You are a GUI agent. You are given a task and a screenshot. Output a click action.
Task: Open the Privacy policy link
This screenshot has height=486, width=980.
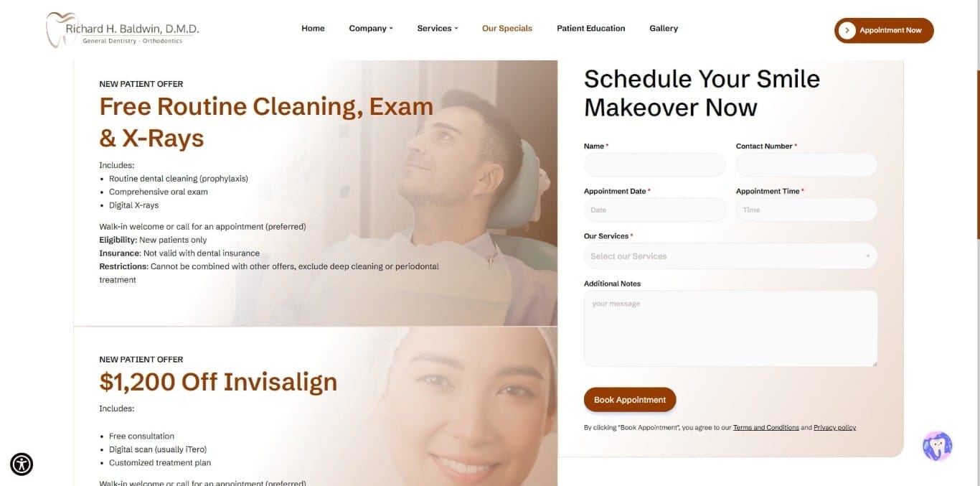click(834, 428)
